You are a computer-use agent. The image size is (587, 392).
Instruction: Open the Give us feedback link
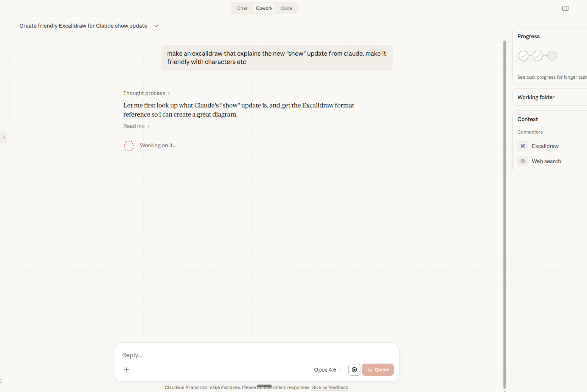(330, 387)
